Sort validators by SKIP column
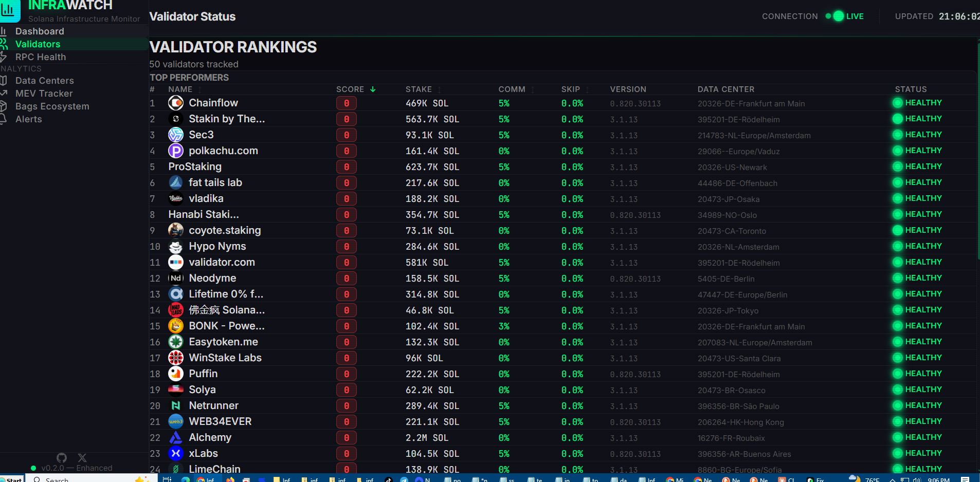This screenshot has width=980, height=482. [574, 89]
